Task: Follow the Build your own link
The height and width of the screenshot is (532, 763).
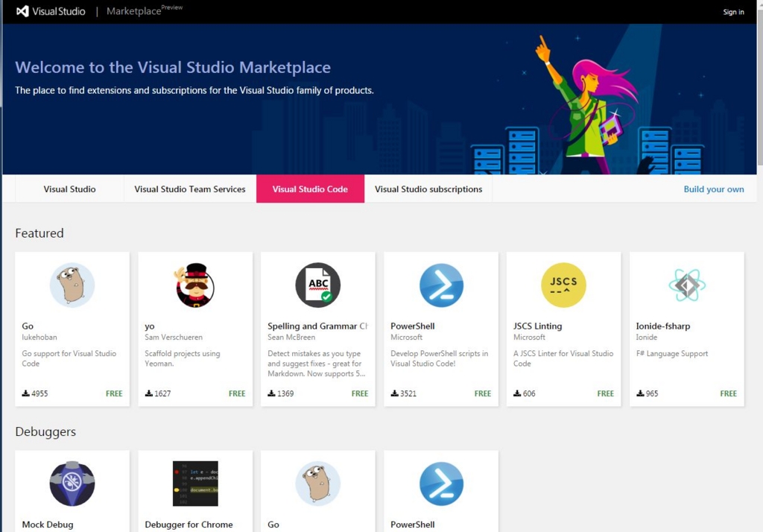Action: [713, 189]
